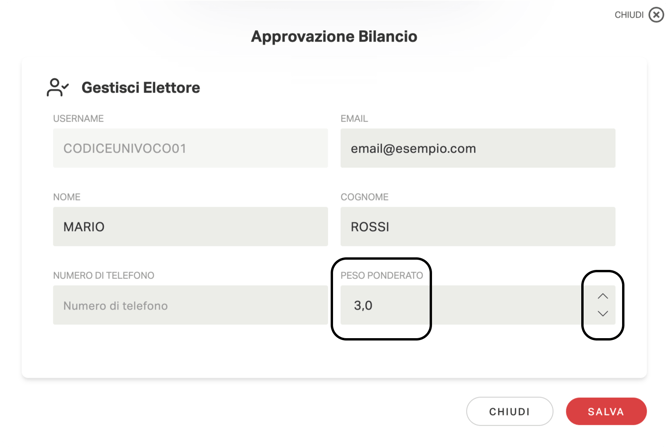Click the Approvazione Bilancio title
The width and height of the screenshot is (670, 448).
pos(334,37)
